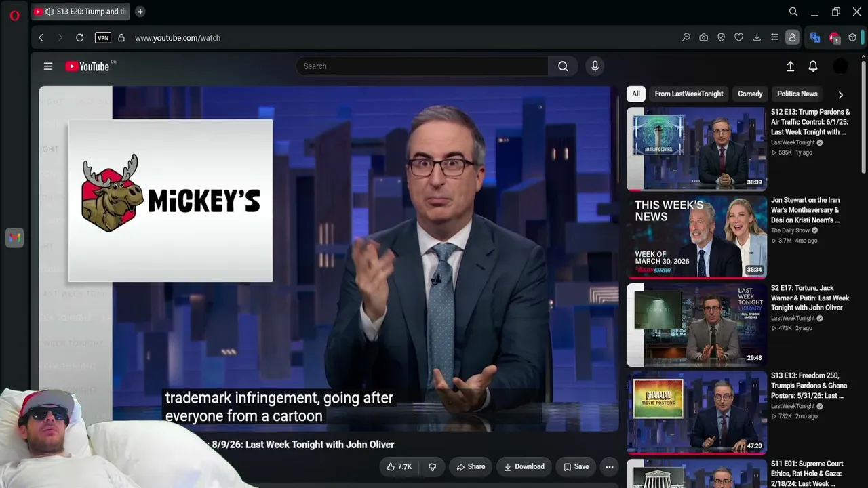
Task: Show site security lock info
Action: (121, 38)
